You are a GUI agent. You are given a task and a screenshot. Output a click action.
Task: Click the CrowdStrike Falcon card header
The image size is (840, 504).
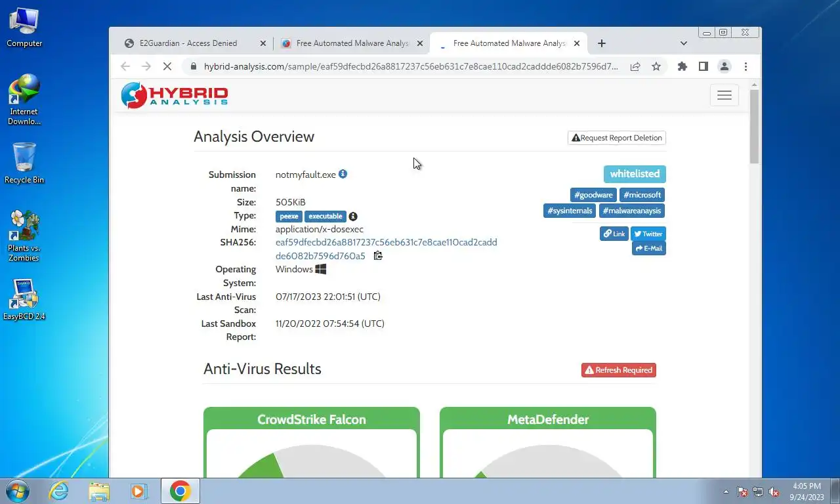pyautogui.click(x=312, y=419)
